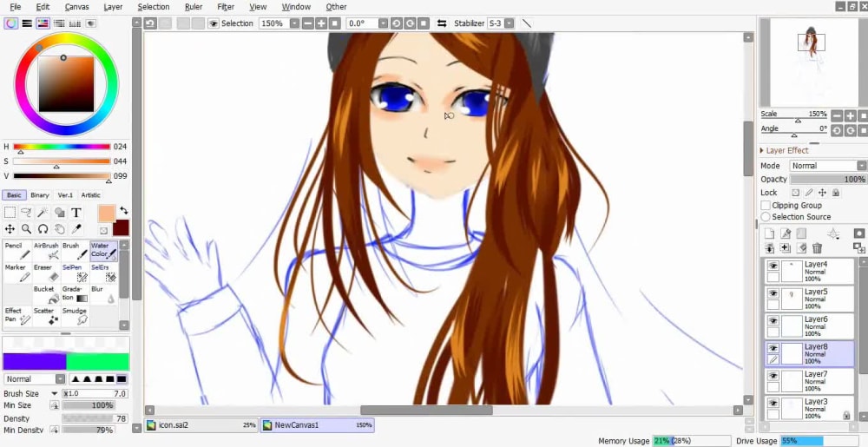
Task: Select the Gradation tool
Action: point(75,294)
